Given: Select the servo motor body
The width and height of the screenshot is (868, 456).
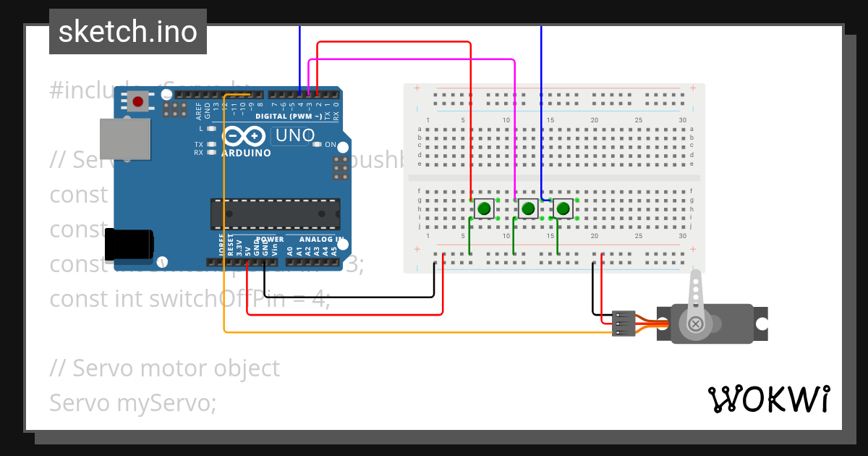Looking at the screenshot, I should 716,323.
